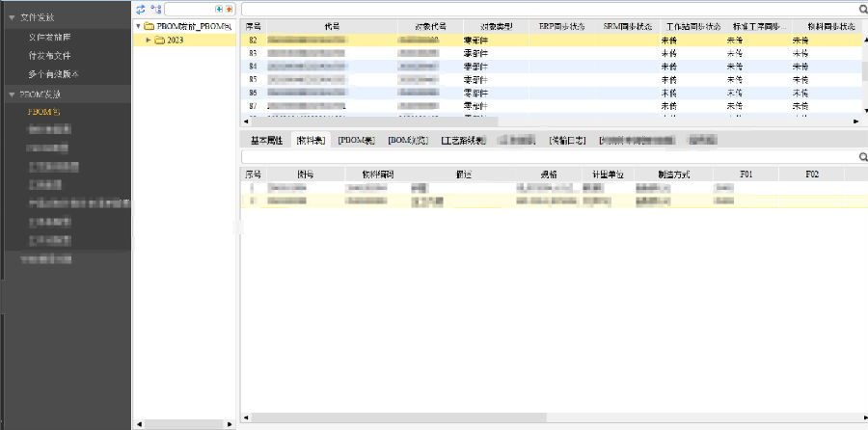868x430 pixels.
Task: Click the upper table's vertical scrollbar down arrow
Action: 865,111
